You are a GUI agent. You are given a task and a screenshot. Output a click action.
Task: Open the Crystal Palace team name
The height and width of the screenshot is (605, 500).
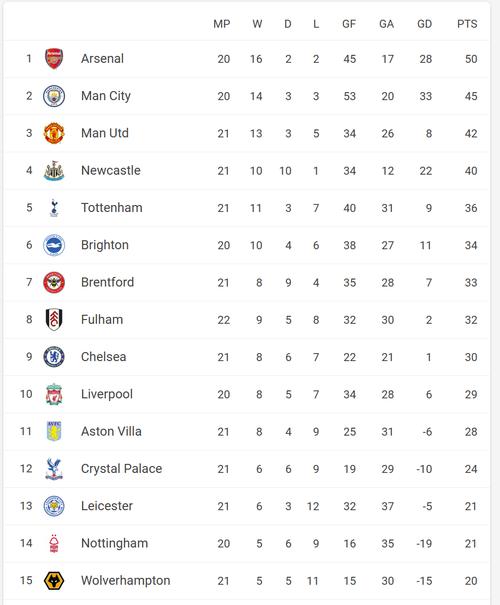[122, 469]
